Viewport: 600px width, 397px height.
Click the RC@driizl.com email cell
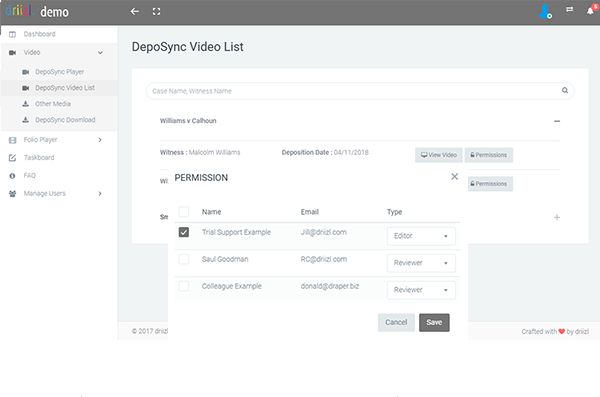point(324,259)
